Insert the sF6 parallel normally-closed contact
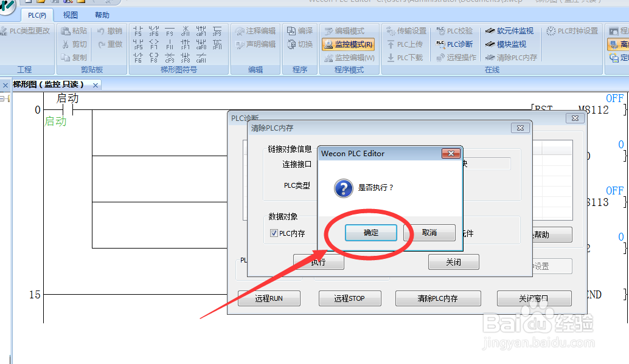This screenshot has width=629, height=364. tap(154, 31)
